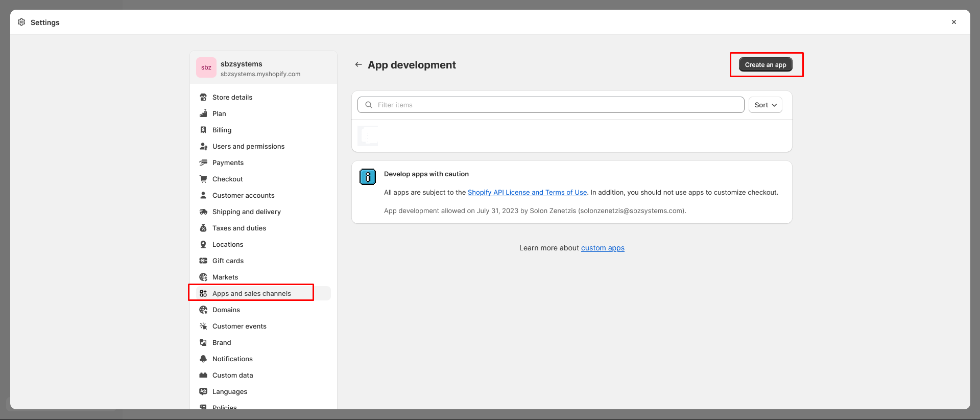
Task: Click the Shipping and delivery truck icon
Action: click(203, 212)
